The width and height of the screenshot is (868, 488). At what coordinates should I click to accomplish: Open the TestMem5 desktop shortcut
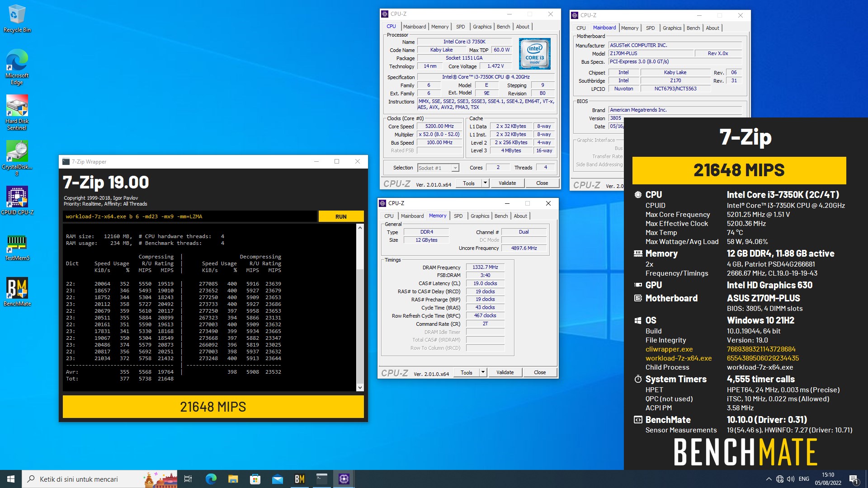point(17,248)
